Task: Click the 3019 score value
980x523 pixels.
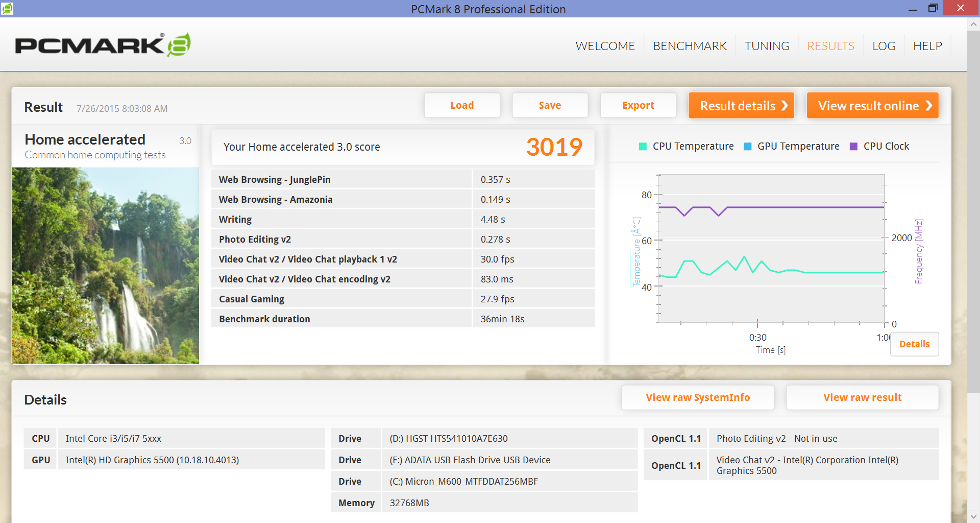Action: click(x=554, y=147)
